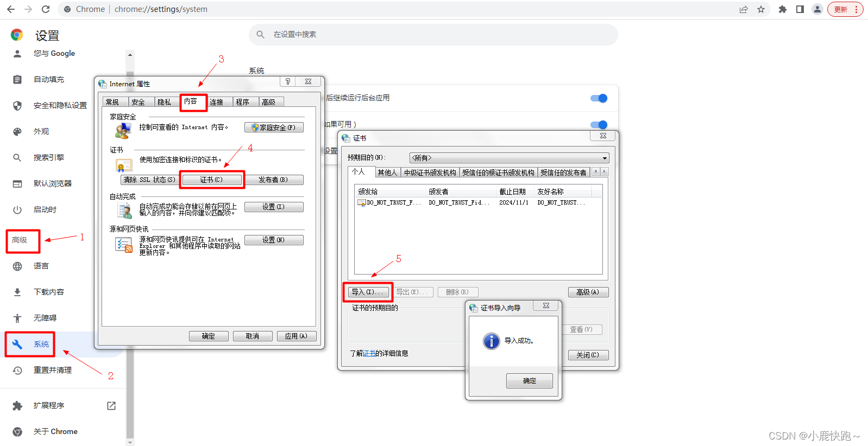Select the DO_NOT_TRUST certificate row
Viewport: 868px width, 446px height.
479,202
